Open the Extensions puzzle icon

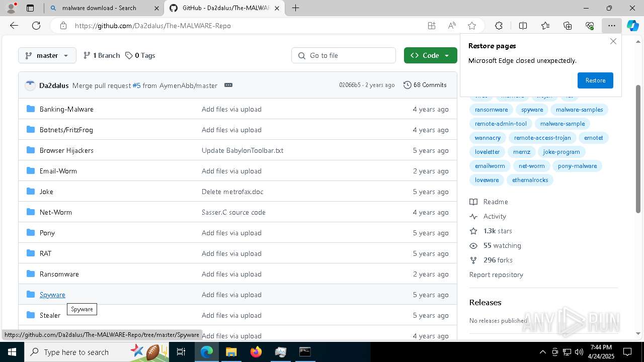tap(499, 26)
